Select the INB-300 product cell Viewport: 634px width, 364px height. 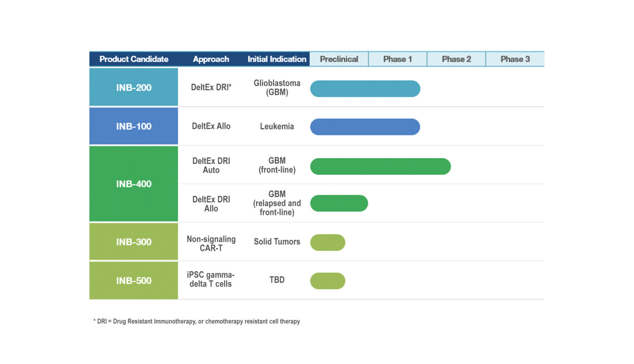point(134,242)
